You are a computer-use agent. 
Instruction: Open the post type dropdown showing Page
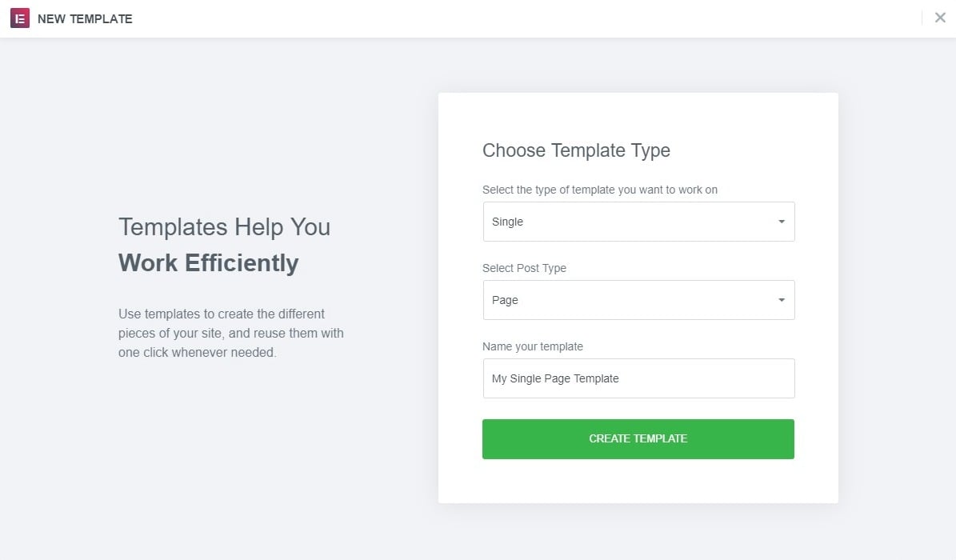638,300
